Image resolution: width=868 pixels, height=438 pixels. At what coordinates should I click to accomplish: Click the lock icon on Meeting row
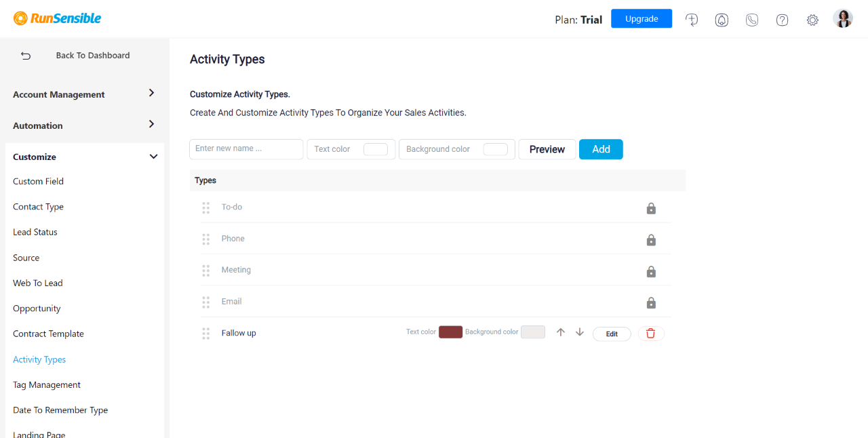[651, 271]
